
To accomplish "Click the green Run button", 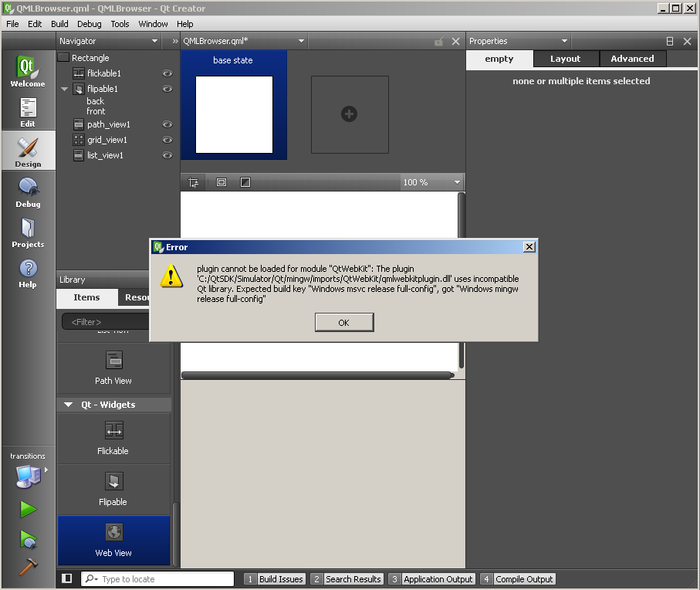I will coord(28,509).
